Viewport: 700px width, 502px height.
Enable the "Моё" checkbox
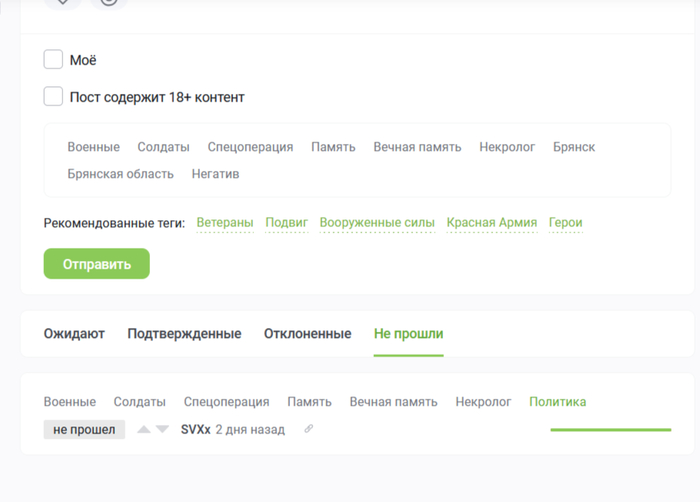click(54, 60)
